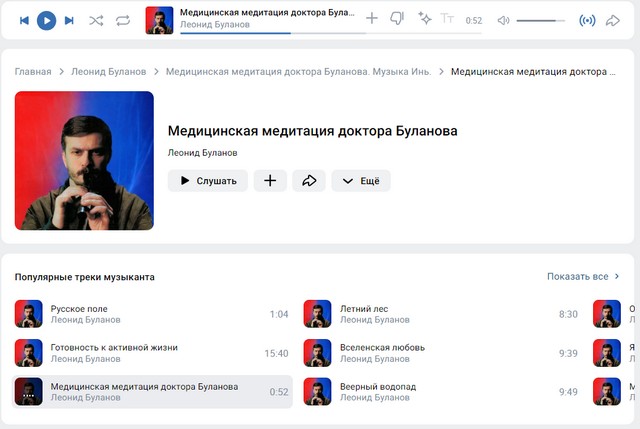This screenshot has height=429, width=640.
Task: Mute the volume speaker icon
Action: coord(503,20)
